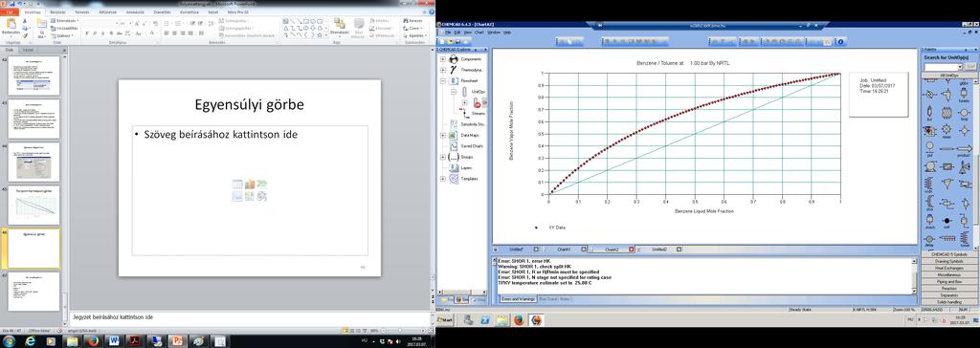Open the Chart menu in CHEMCAD
Screen dimensions: 980x348
(479, 32)
